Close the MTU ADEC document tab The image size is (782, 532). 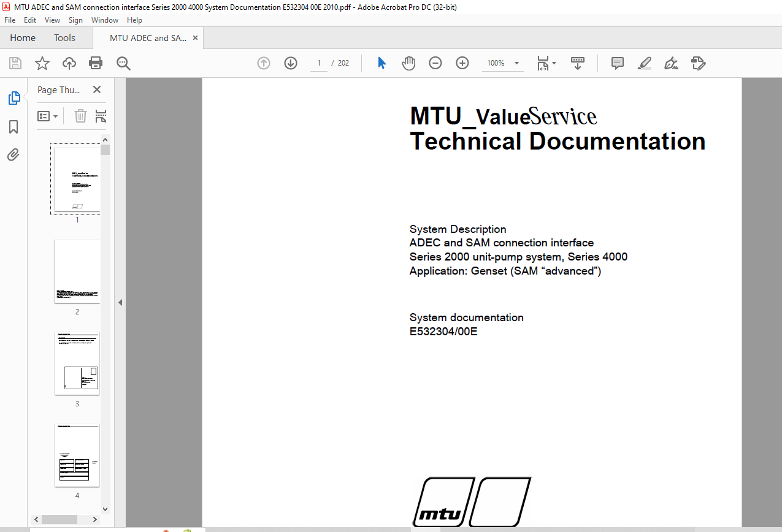[196, 38]
